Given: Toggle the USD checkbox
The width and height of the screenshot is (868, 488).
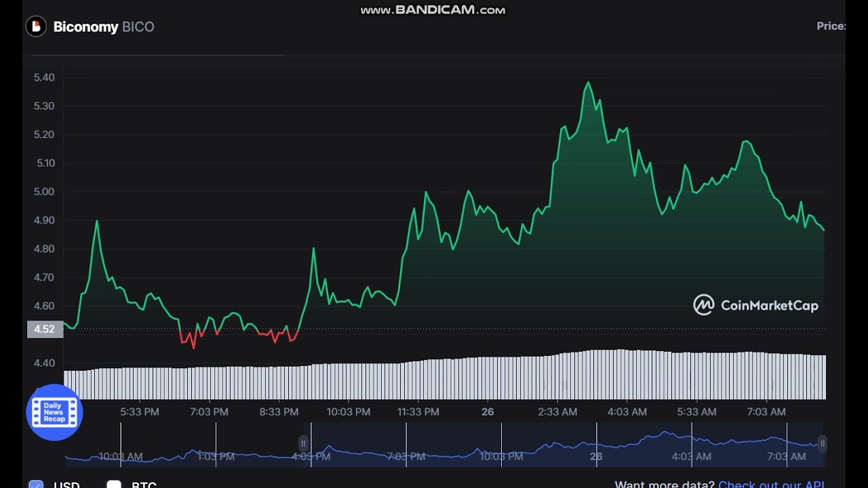Looking at the screenshot, I should pos(36,485).
